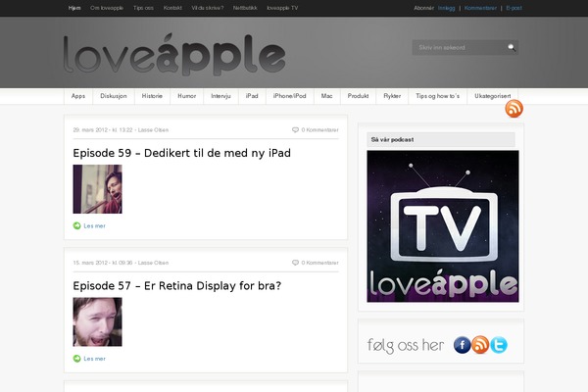Screen dimensions: 588x392
Task: Click the Episode 57 thumbnail image
Action: [x=97, y=321]
